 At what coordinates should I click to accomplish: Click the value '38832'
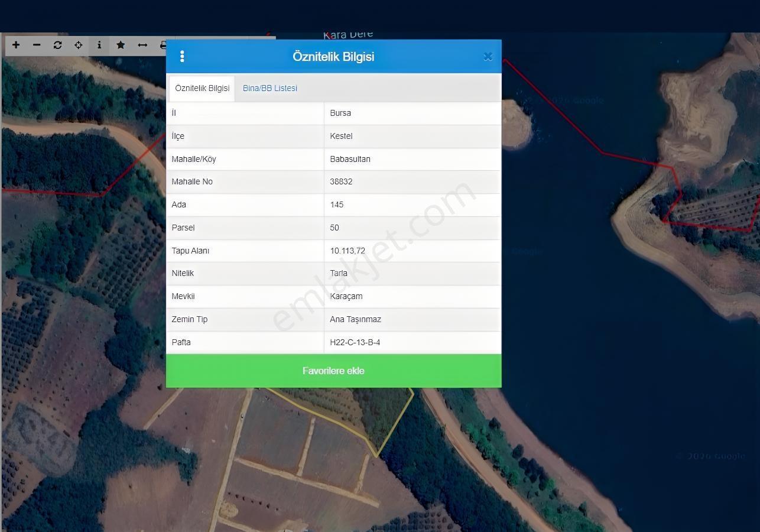[x=341, y=181]
